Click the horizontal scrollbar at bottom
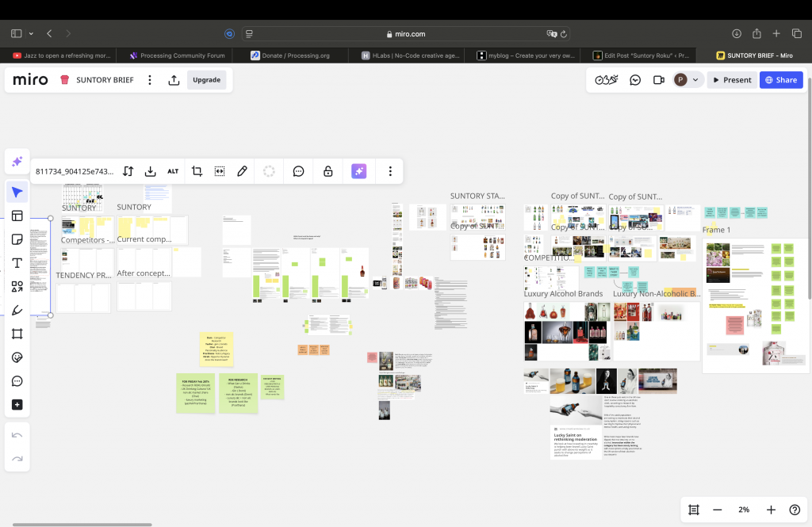 tap(82, 525)
